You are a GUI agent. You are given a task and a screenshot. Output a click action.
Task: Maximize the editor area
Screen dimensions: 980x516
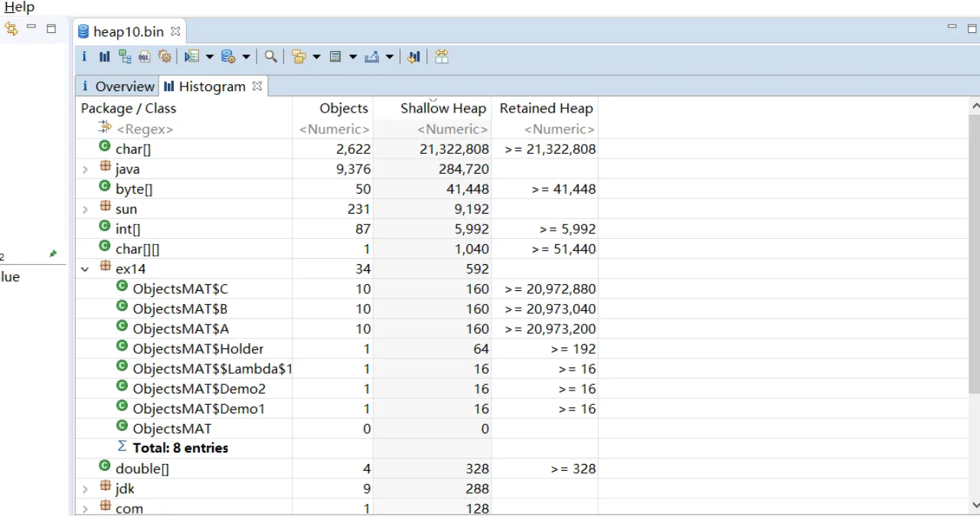point(972,28)
